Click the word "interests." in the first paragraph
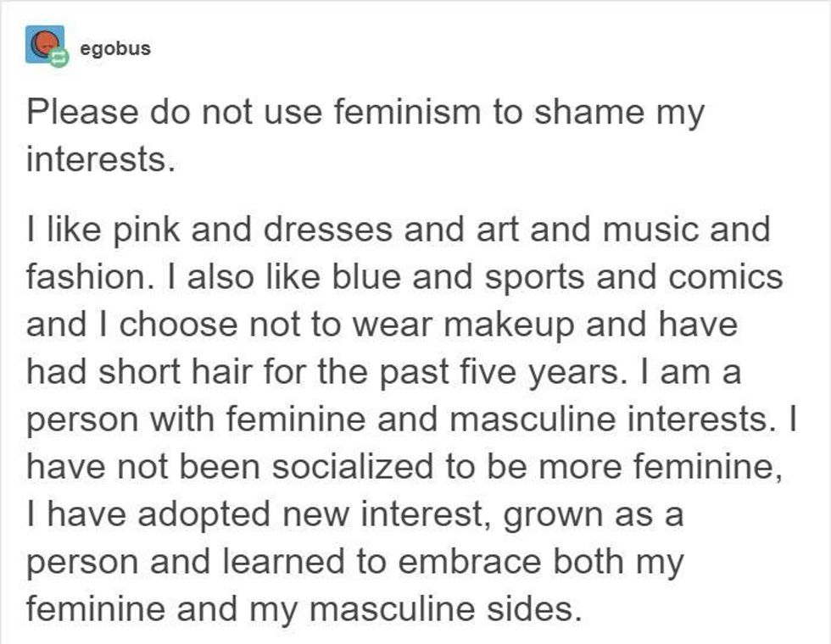 101,159
